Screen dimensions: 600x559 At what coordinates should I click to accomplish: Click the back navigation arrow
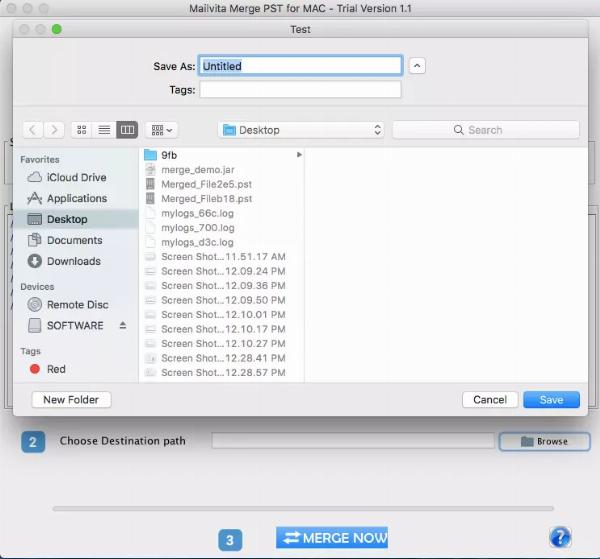33,130
